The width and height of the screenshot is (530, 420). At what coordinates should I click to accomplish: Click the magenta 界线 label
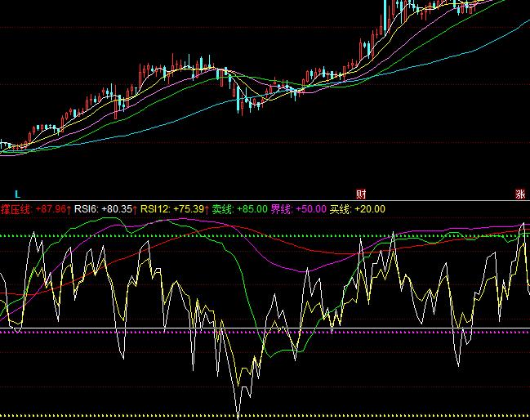tap(281, 209)
